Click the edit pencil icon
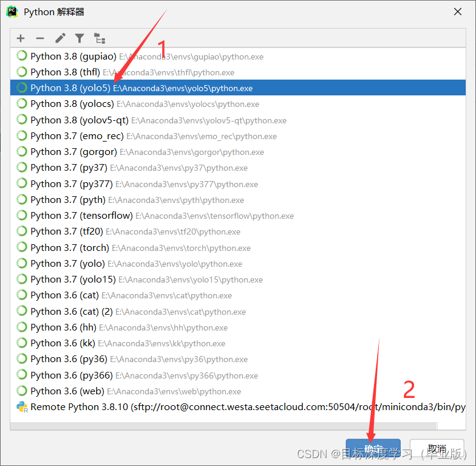The width and height of the screenshot is (476, 466). click(x=60, y=38)
